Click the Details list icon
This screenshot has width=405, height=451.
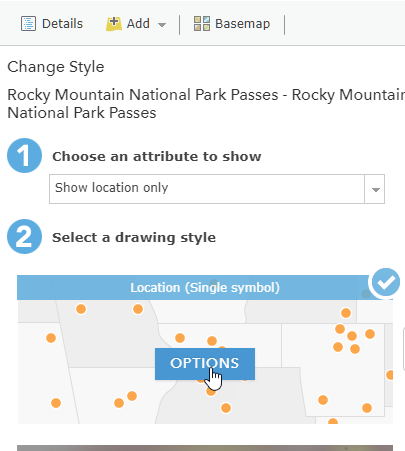click(x=28, y=24)
